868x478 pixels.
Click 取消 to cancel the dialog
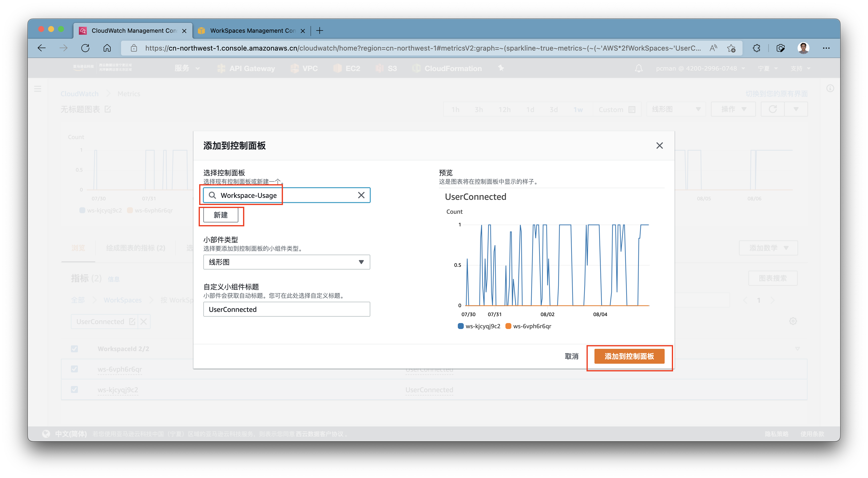click(x=571, y=357)
